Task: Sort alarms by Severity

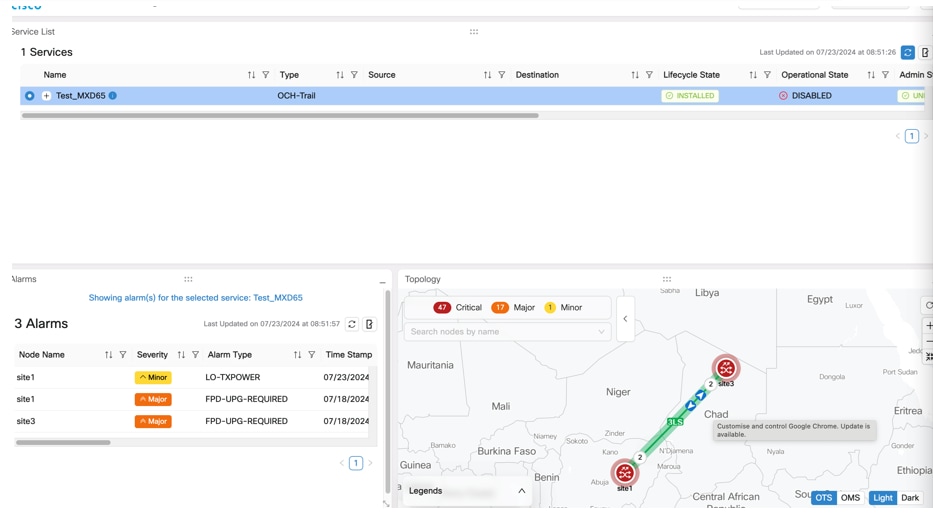Action: pos(181,355)
